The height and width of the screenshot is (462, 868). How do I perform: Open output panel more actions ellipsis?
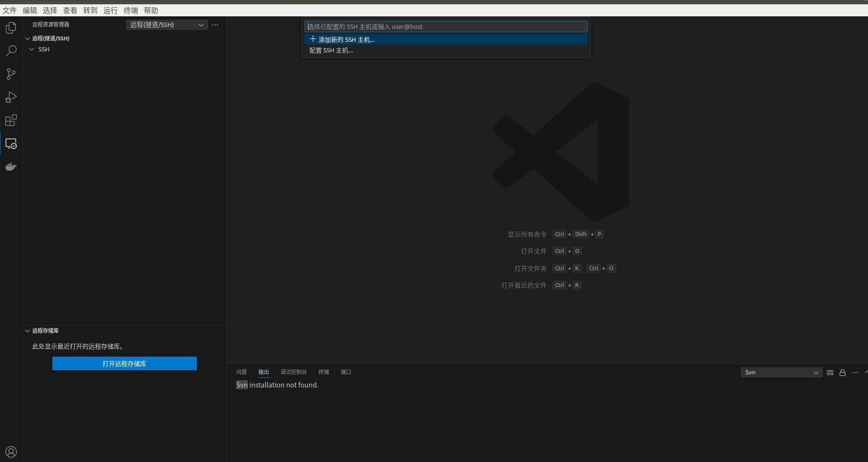click(855, 373)
